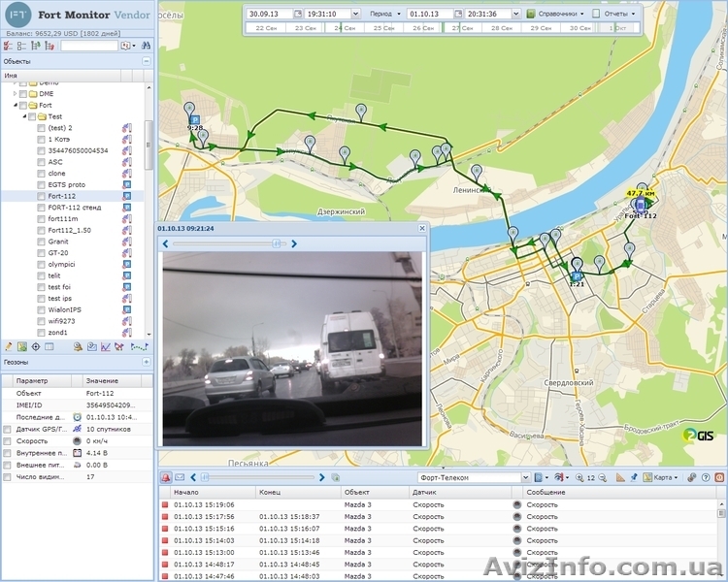The height and width of the screenshot is (582, 728).
Task: Enable the Датчик GPS parameter checkbox
Action: click(7, 430)
